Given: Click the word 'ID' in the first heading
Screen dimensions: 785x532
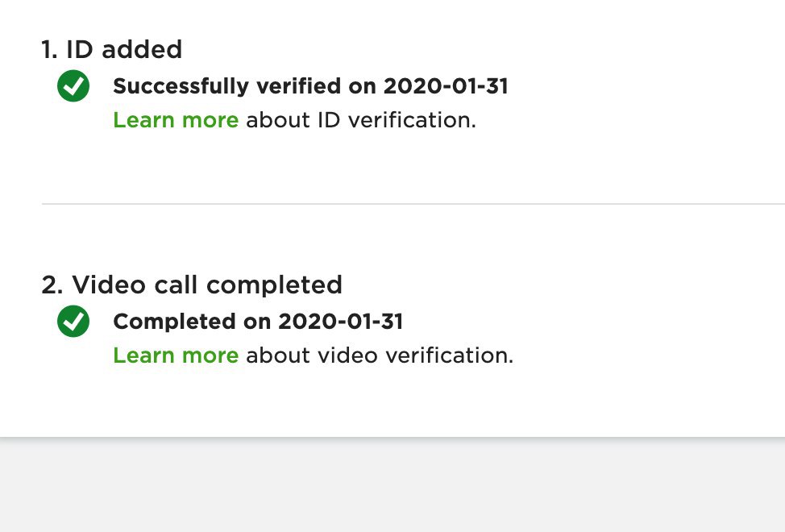Looking at the screenshot, I should (x=79, y=49).
